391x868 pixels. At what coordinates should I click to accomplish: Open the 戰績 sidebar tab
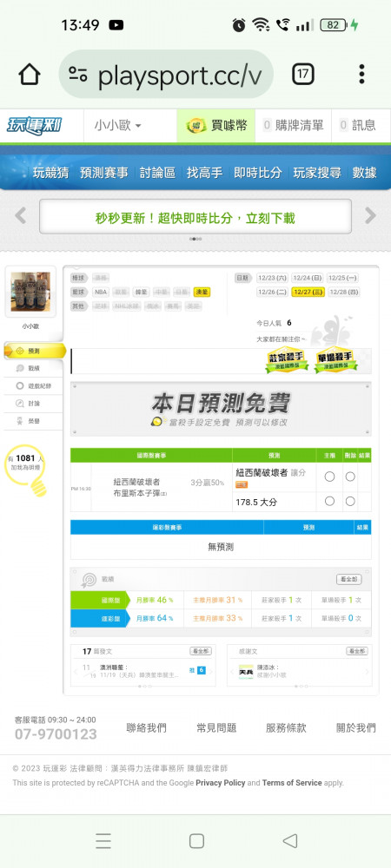pyautogui.click(x=34, y=368)
